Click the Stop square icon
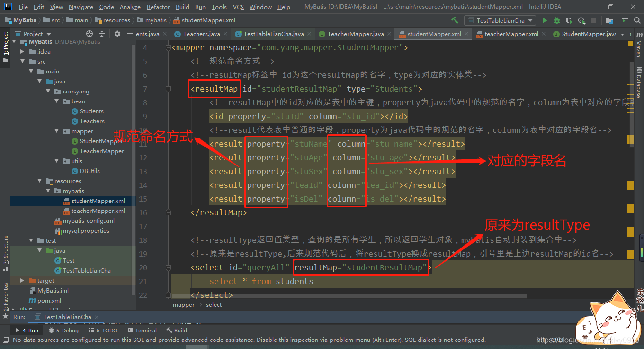The height and width of the screenshot is (349, 644). tap(594, 20)
